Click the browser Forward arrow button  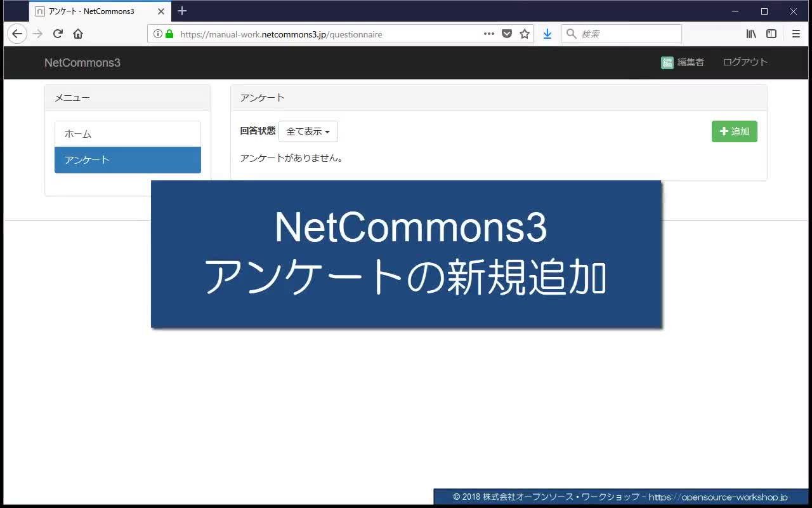(x=37, y=34)
